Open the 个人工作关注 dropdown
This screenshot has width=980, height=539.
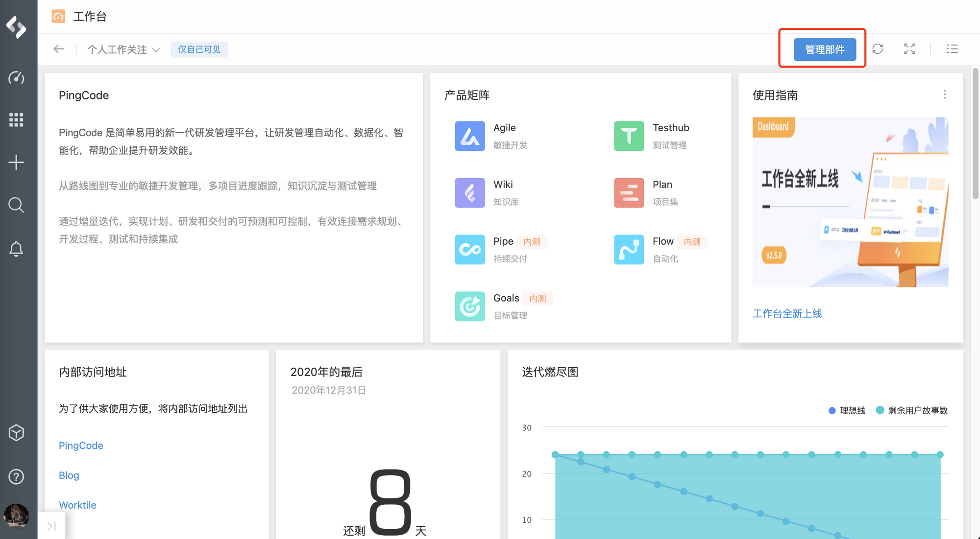click(x=123, y=49)
